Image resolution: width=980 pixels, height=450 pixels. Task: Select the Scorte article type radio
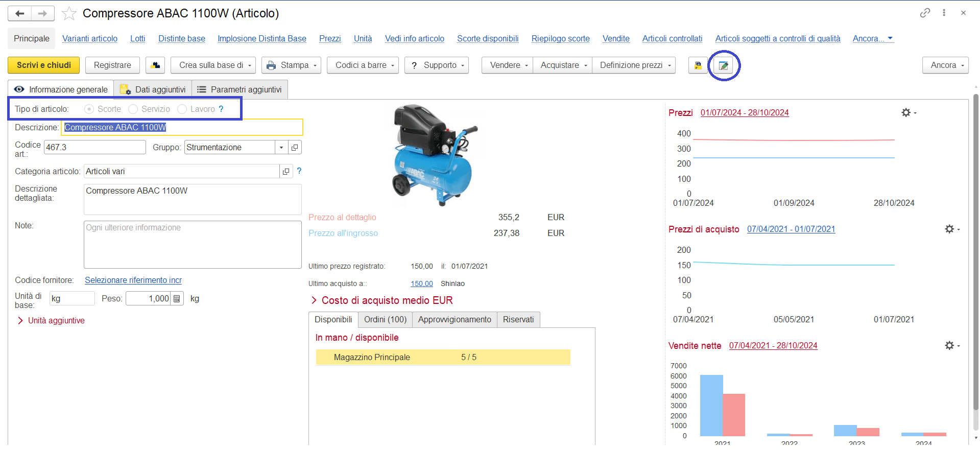(89, 109)
